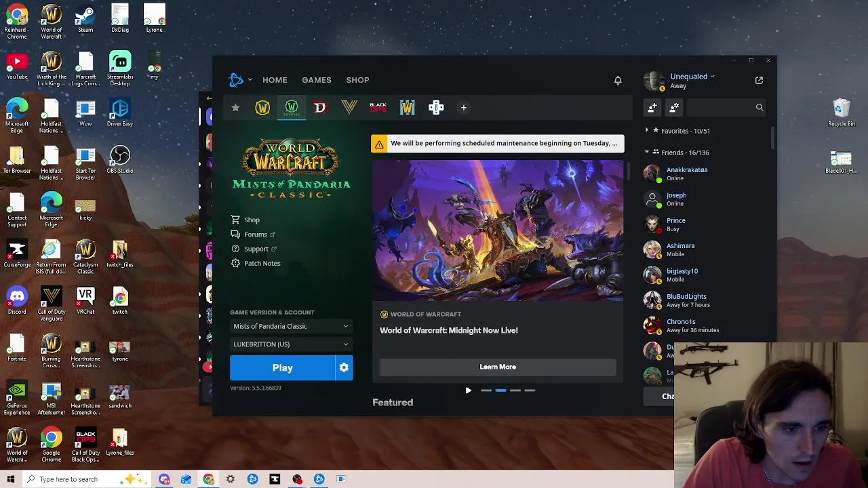Play the news carousel slideshow
The image size is (868, 488).
[468, 390]
